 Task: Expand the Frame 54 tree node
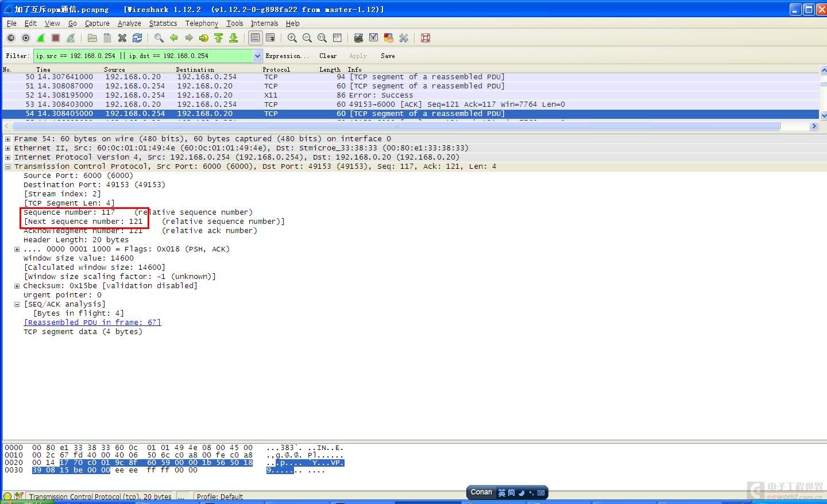tap(7, 139)
